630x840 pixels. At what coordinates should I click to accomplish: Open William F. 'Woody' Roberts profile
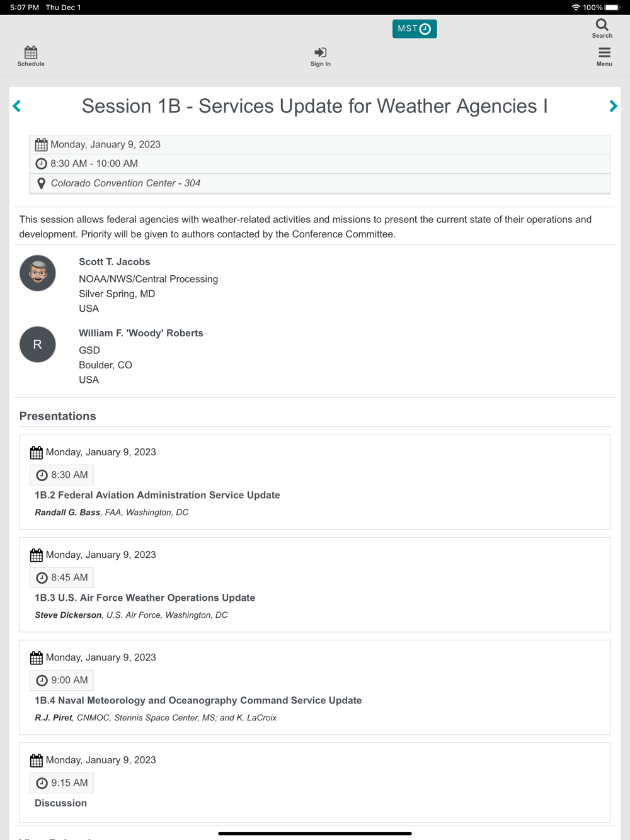(141, 333)
